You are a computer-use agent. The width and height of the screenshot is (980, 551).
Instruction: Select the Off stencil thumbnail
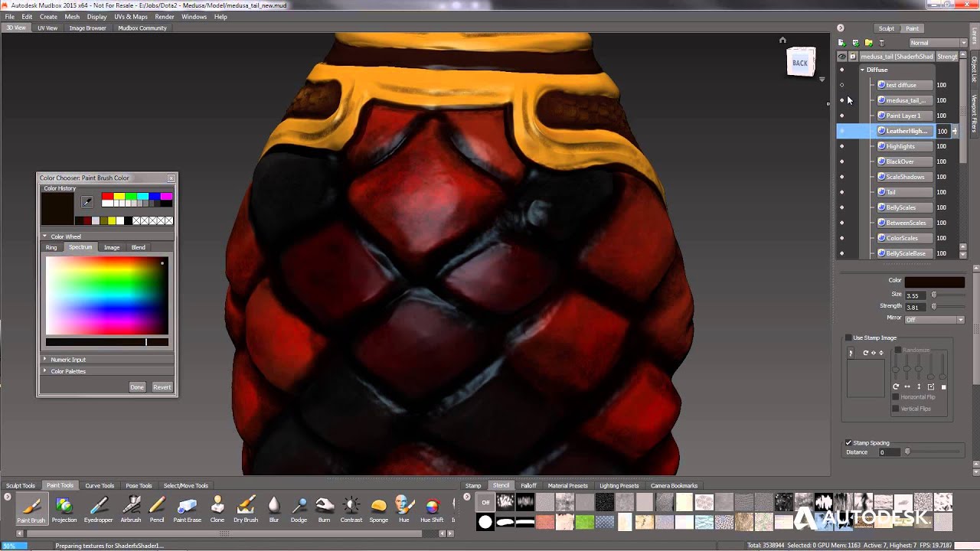coord(485,503)
